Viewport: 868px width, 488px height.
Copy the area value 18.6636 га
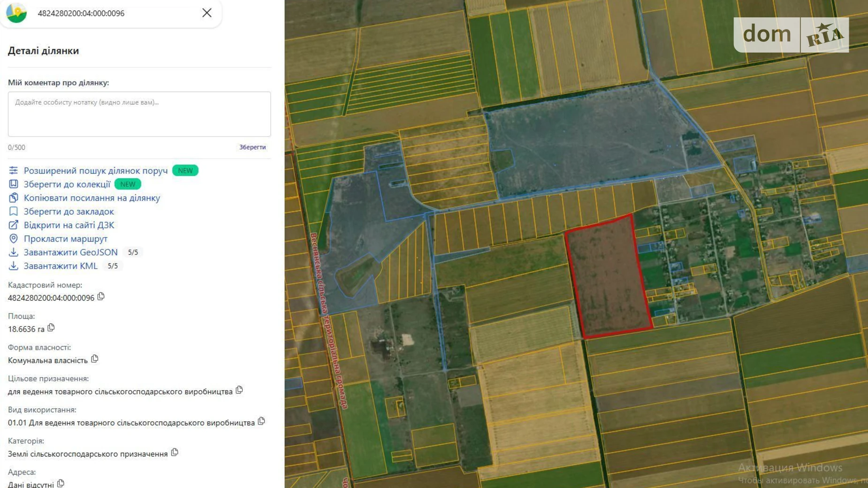click(x=51, y=328)
